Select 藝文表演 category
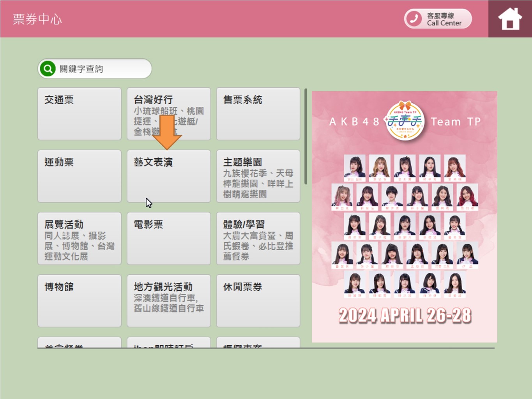This screenshot has width=532, height=399. pyautogui.click(x=169, y=176)
